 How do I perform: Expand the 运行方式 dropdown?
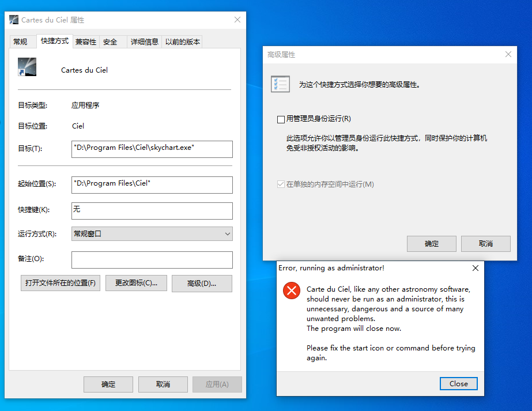(x=227, y=233)
